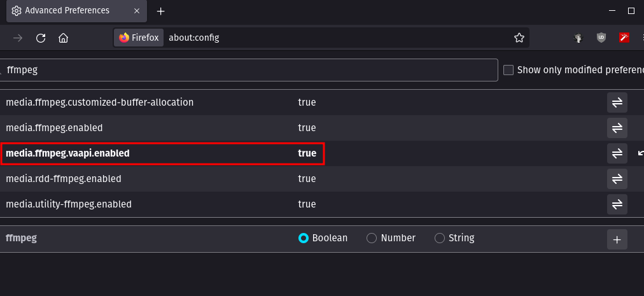
Task: Open the uBlock Origin extension
Action: pyautogui.click(x=601, y=38)
